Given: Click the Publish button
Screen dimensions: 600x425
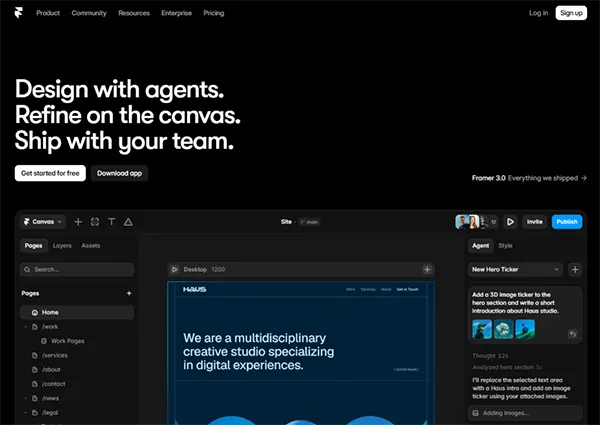Looking at the screenshot, I should (x=567, y=222).
